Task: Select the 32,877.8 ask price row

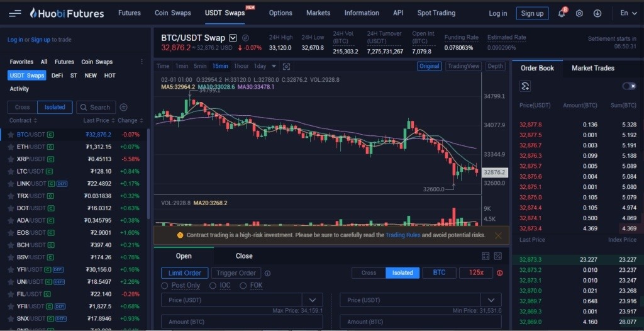Action: pyautogui.click(x=578, y=125)
